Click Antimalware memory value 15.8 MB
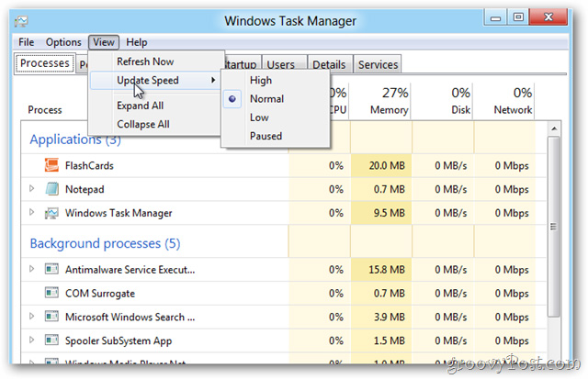This screenshot has height=379, width=588. coord(387,270)
